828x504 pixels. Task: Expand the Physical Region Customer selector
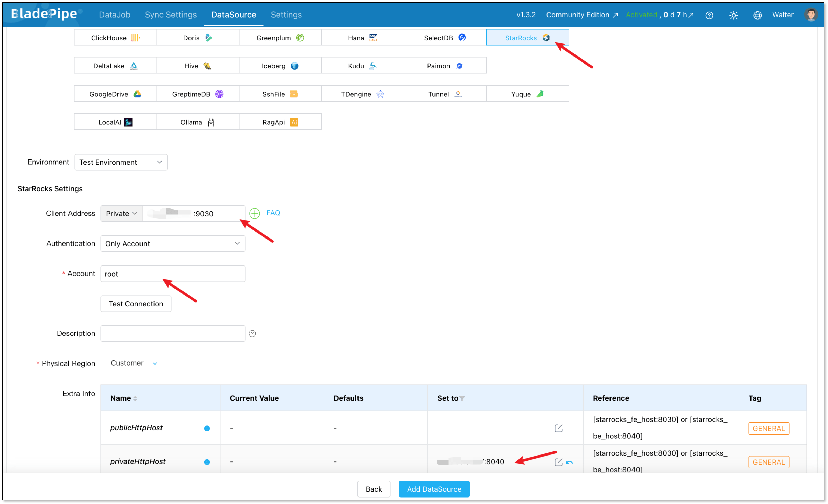[134, 363]
